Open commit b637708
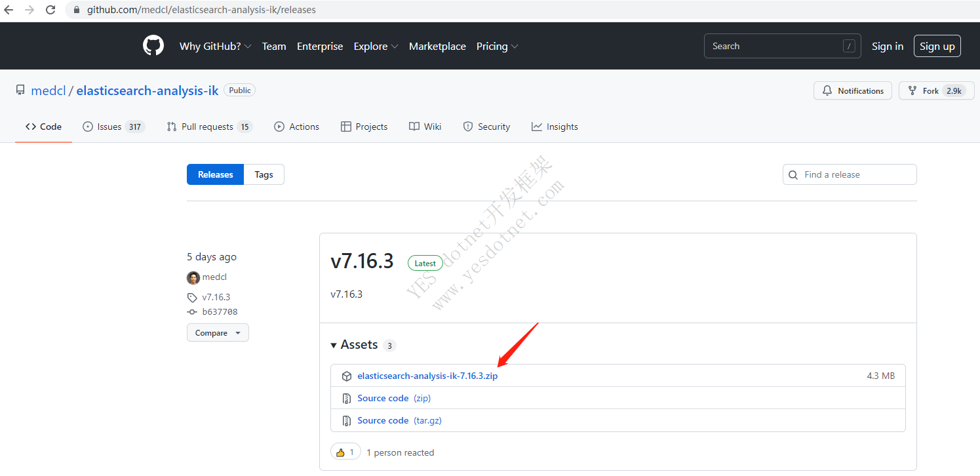The height and width of the screenshot is (476, 980). (220, 312)
